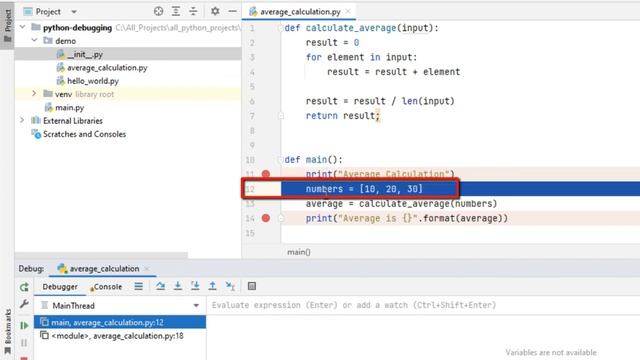
Task: Fold the main function at line 10
Action: pyautogui.click(x=281, y=160)
